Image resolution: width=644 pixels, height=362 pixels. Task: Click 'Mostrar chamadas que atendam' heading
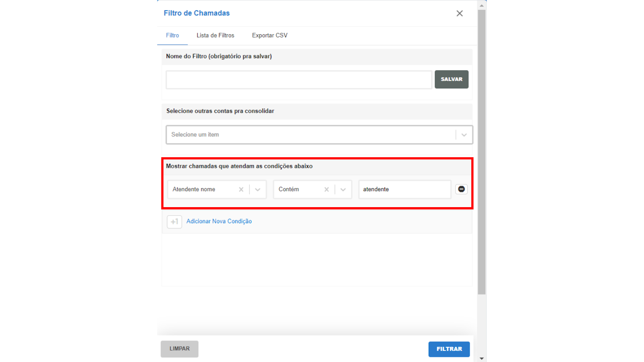[x=239, y=166]
